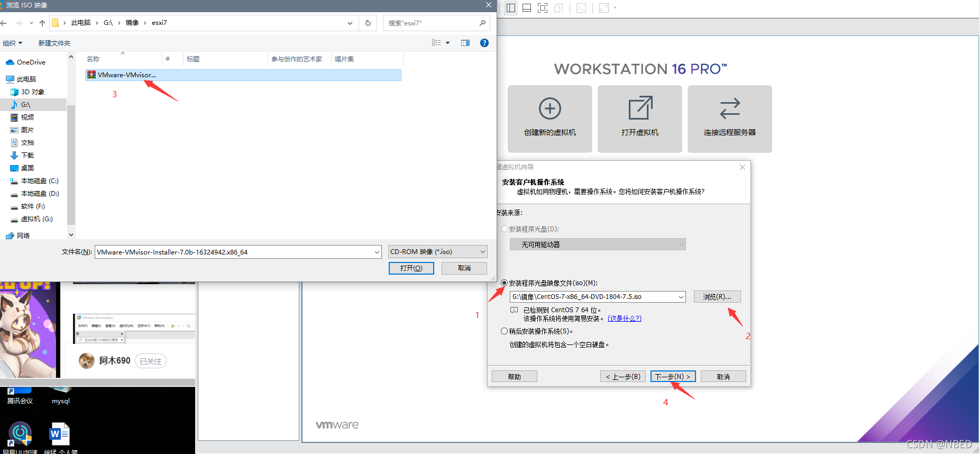Toggle the thumbnail bar icon in VMware toolbar
Screen dimensions: 980x454
click(527, 8)
